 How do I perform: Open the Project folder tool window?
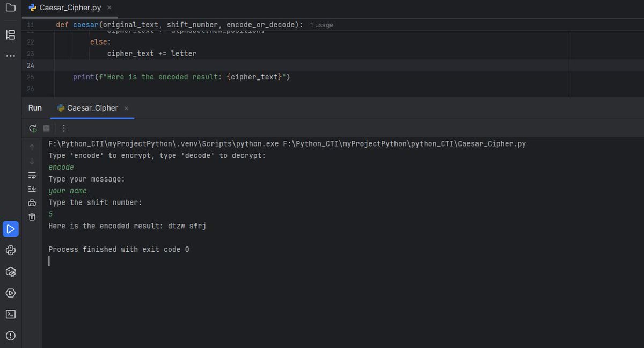pos(10,8)
